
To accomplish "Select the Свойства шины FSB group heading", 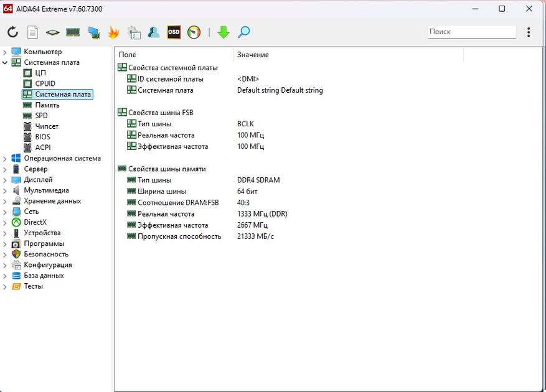I will (x=161, y=113).
